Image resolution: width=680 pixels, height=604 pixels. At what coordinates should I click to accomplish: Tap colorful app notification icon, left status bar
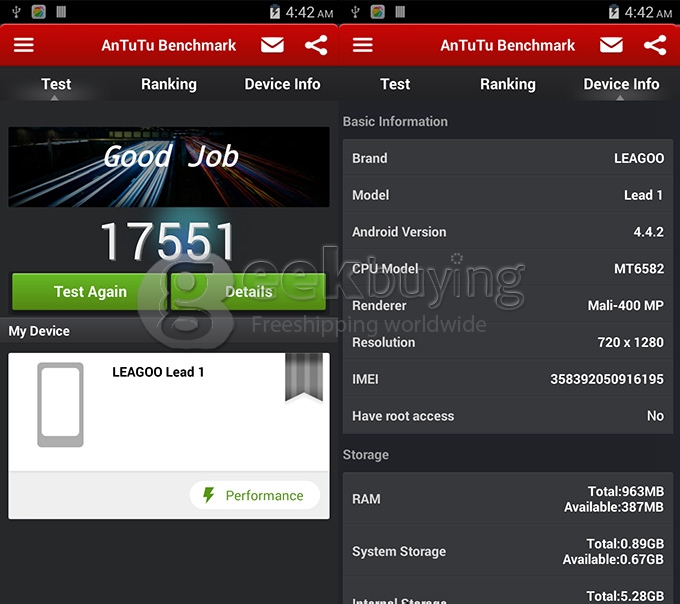pyautogui.click(x=39, y=12)
